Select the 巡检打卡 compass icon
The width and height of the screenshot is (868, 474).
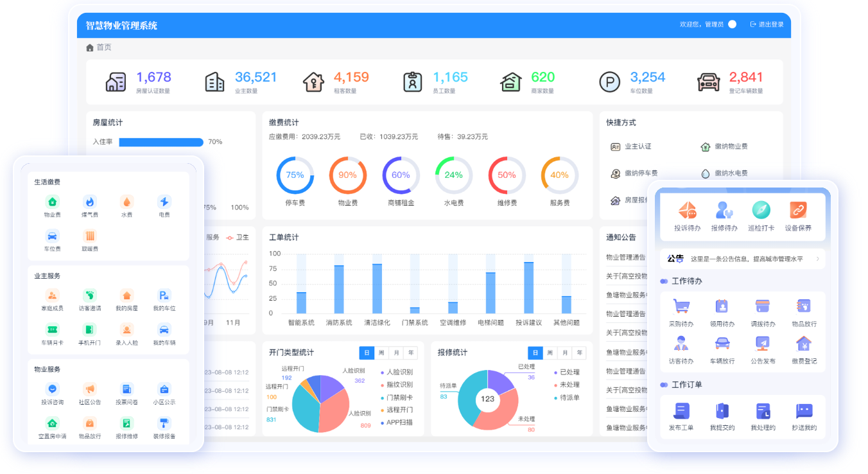pos(761,211)
